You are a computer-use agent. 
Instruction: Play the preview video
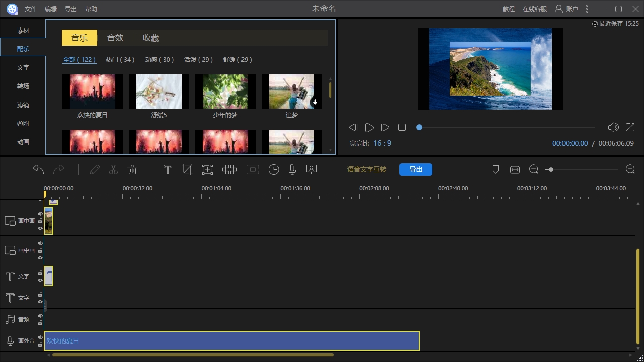tap(369, 127)
